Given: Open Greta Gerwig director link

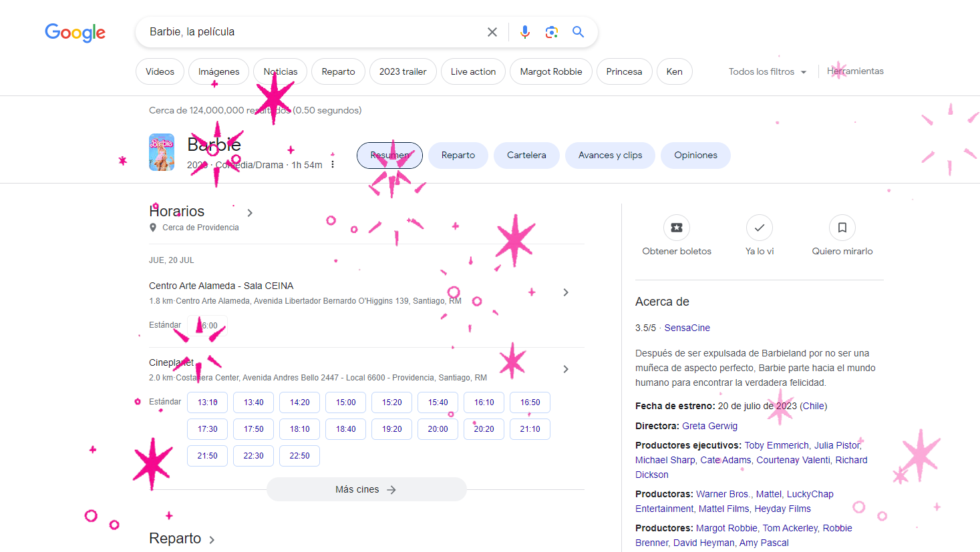Looking at the screenshot, I should coord(709,426).
